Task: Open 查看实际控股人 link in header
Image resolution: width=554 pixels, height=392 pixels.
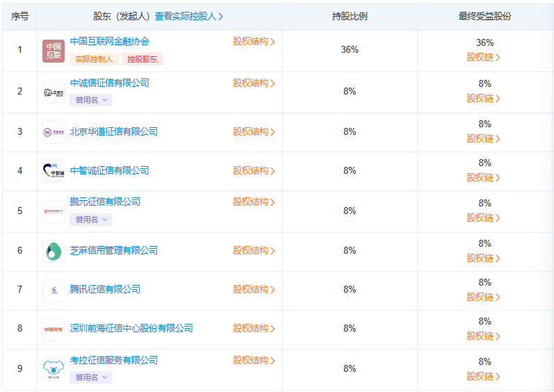Action: click(189, 16)
